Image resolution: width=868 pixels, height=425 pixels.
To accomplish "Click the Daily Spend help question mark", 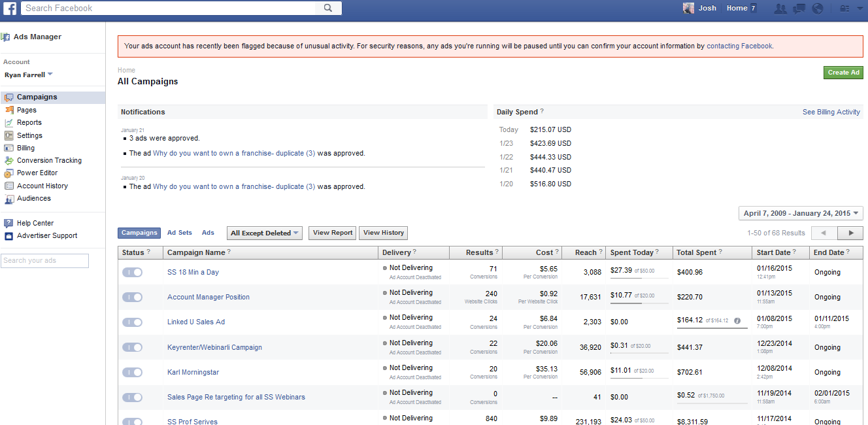I will [x=542, y=112].
